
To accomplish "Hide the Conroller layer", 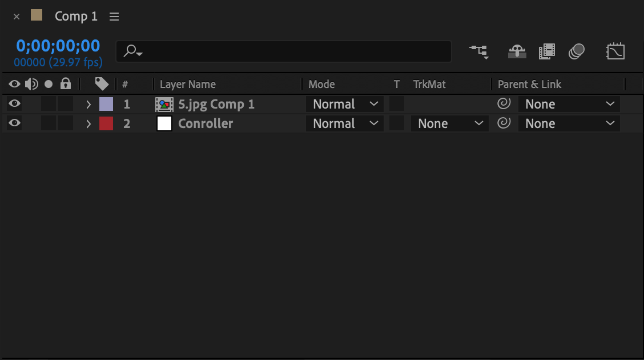I will point(14,123).
